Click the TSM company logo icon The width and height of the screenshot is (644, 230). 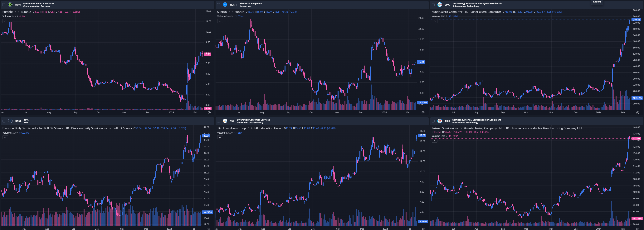(x=440, y=121)
